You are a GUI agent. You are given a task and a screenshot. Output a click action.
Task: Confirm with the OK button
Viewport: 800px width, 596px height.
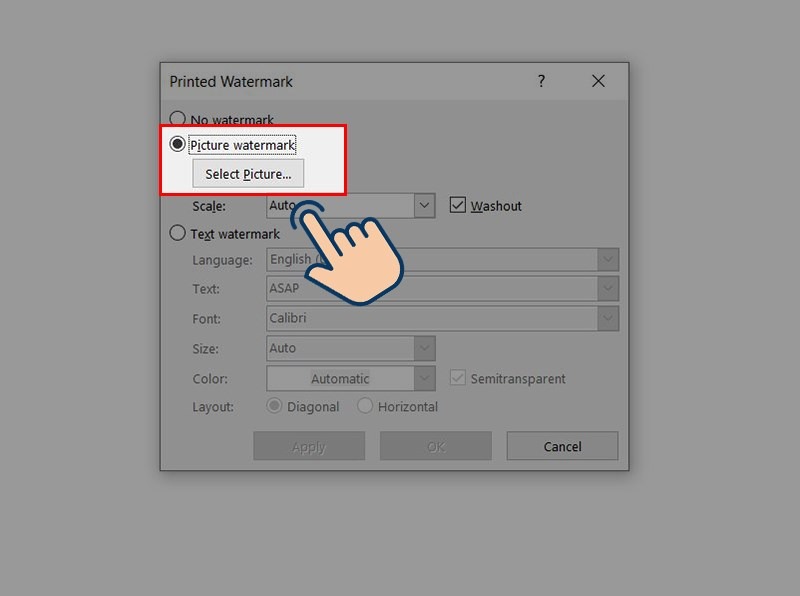[x=436, y=446]
